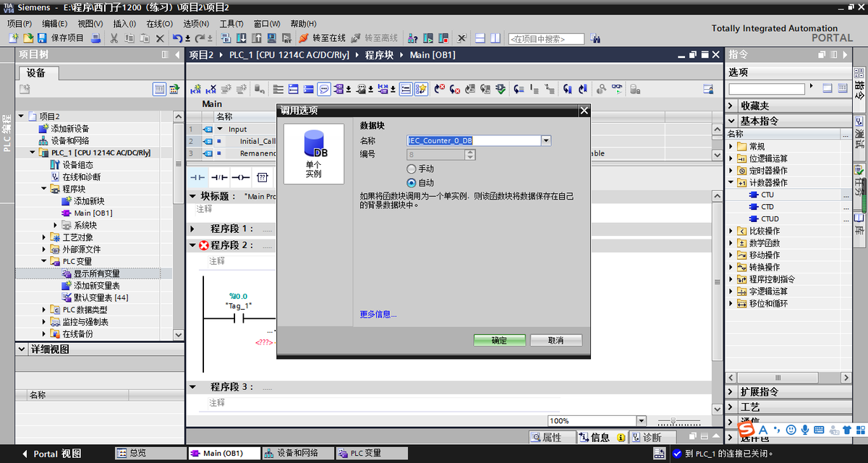Select the 自动 automatic radio button
This screenshot has width=868, height=463.
tap(412, 183)
